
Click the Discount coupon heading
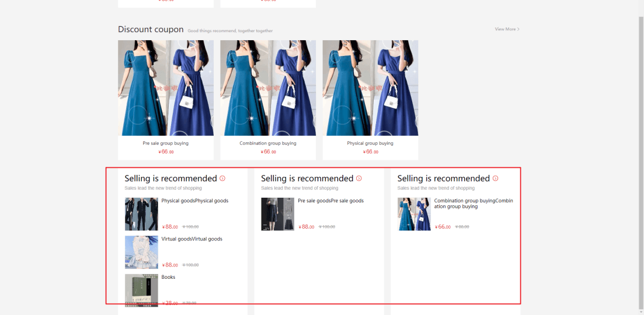point(151,29)
